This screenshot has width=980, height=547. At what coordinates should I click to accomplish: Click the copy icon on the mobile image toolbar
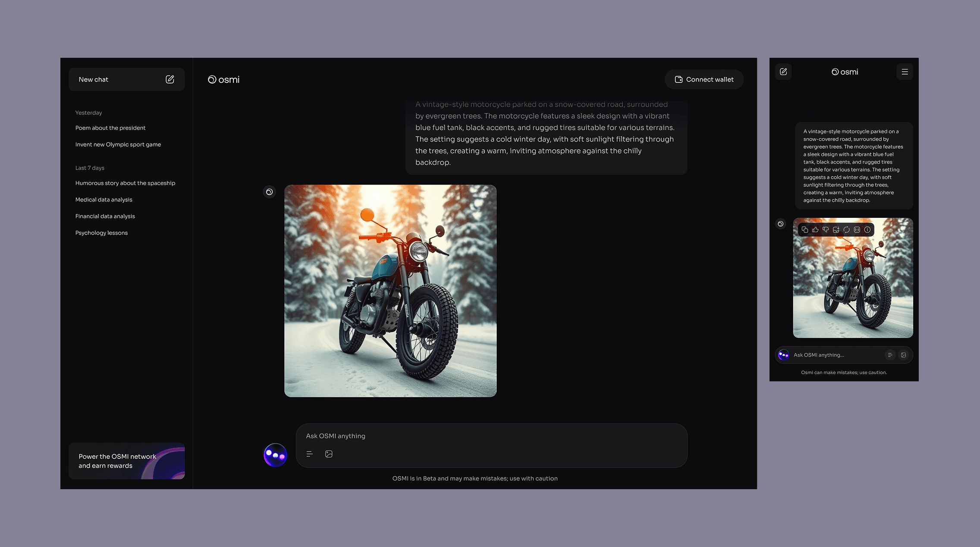click(x=805, y=230)
